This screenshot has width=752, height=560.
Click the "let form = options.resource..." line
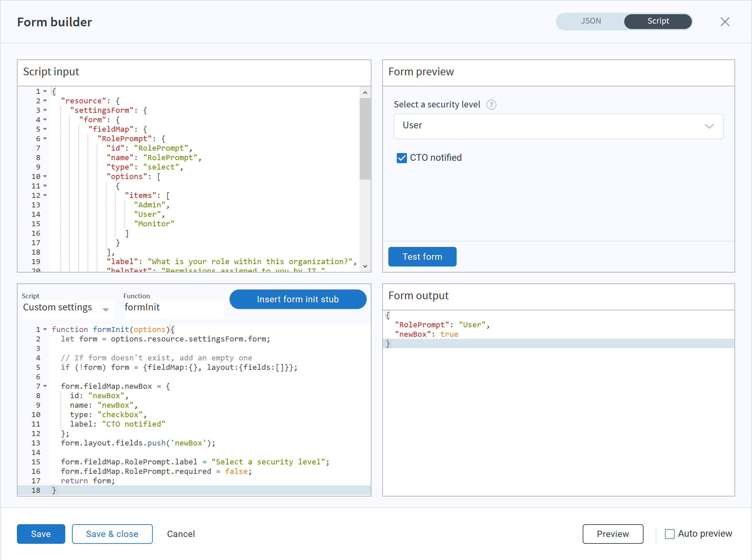(165, 339)
